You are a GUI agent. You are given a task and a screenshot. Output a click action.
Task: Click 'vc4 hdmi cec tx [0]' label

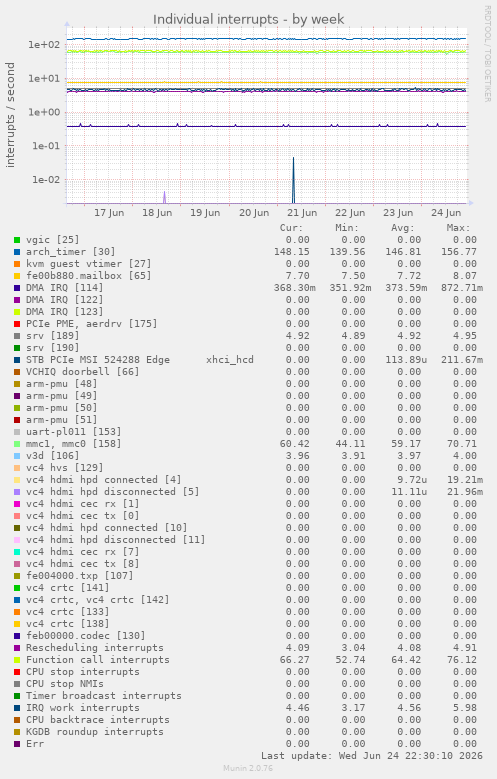pos(83,516)
